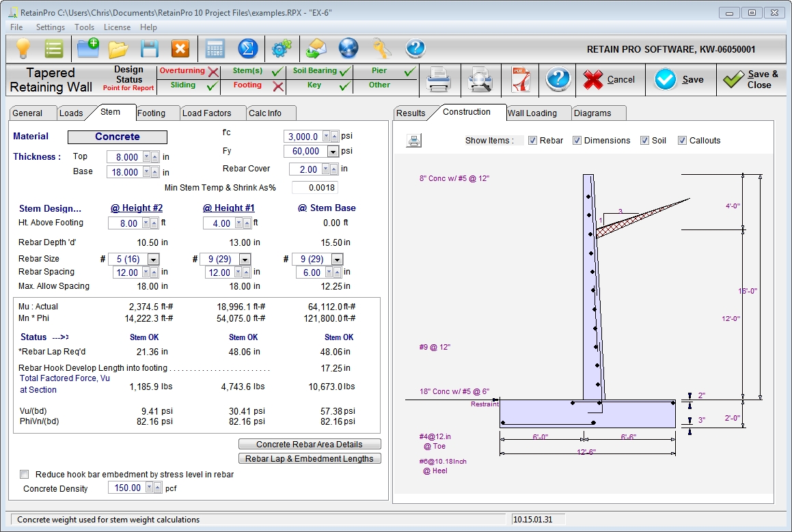Open the calculator icon
The width and height of the screenshot is (792, 532).
215,49
